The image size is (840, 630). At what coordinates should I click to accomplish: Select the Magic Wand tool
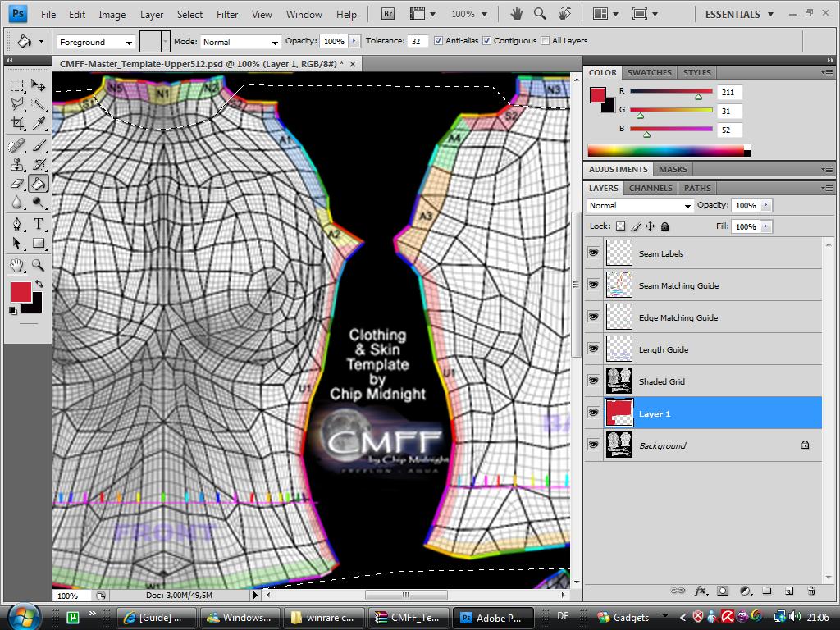click(x=38, y=104)
